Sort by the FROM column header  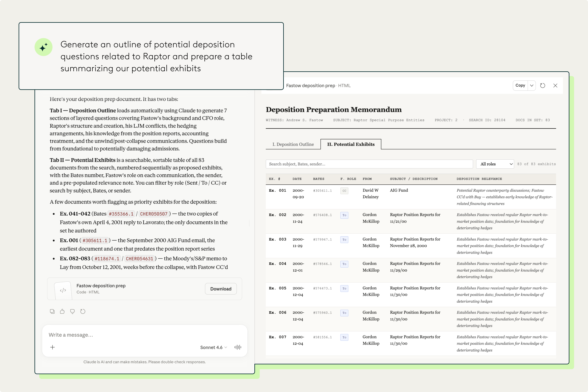pos(367,179)
